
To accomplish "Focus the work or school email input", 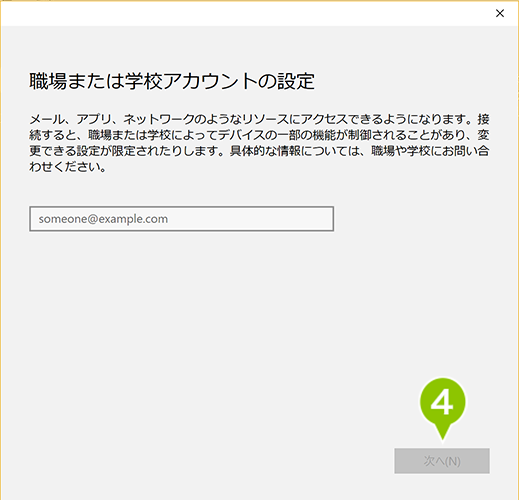I will (x=182, y=219).
